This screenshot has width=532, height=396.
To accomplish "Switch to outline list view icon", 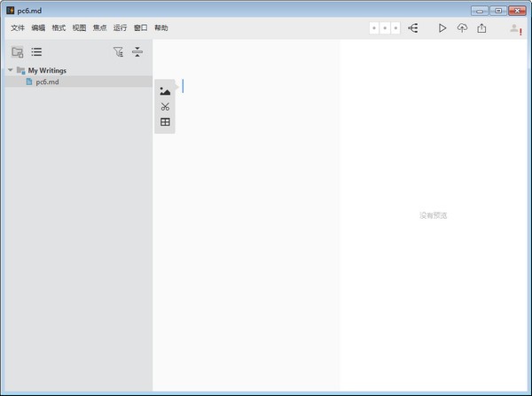I will click(x=36, y=52).
